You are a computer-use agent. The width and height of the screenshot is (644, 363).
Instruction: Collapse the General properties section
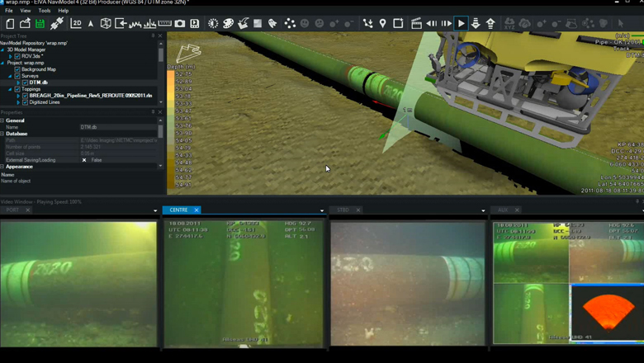(2, 120)
